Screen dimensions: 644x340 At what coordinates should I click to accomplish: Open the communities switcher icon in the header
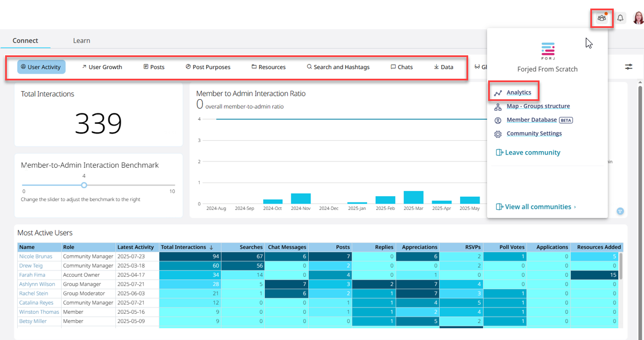pyautogui.click(x=602, y=18)
